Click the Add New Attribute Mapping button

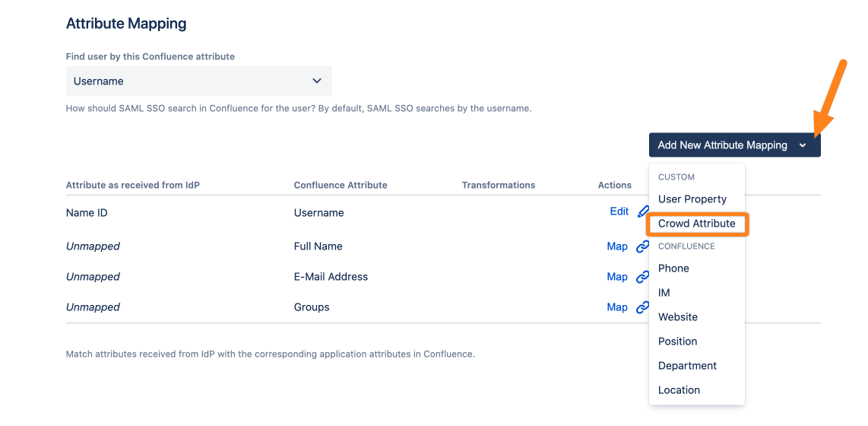[x=722, y=145]
